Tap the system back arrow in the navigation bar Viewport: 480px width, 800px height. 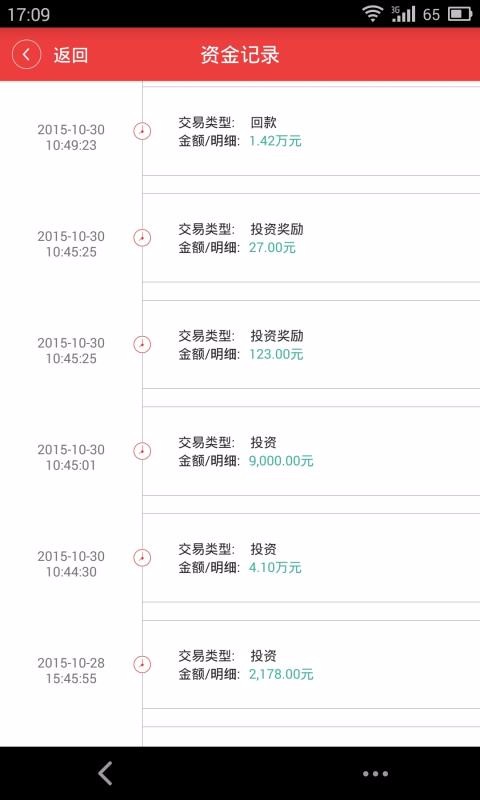click(105, 773)
